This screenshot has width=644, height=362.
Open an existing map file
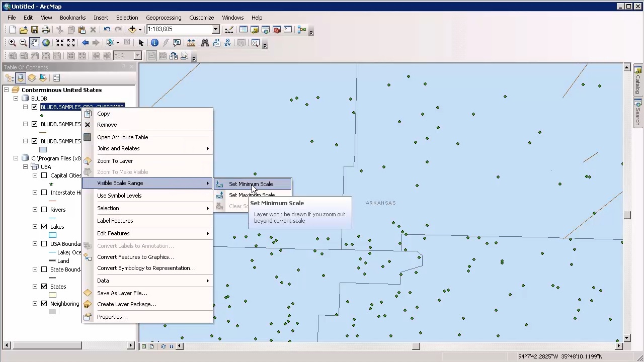[x=24, y=30]
